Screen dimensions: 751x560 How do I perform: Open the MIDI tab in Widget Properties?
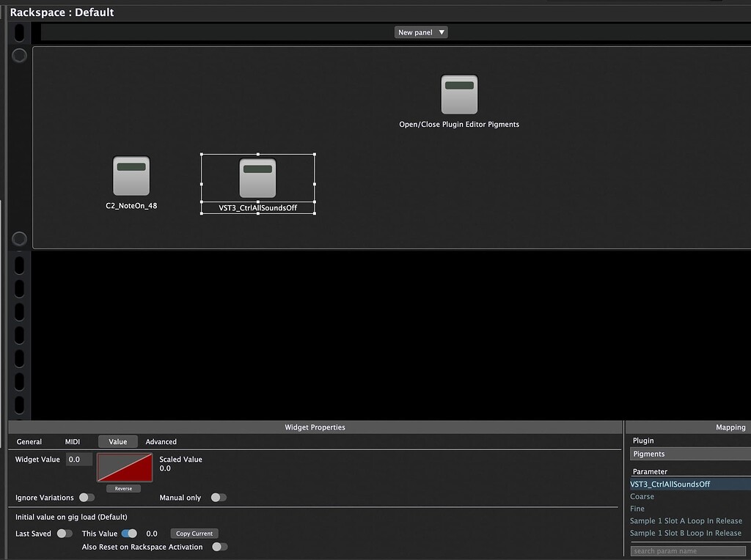coord(71,441)
